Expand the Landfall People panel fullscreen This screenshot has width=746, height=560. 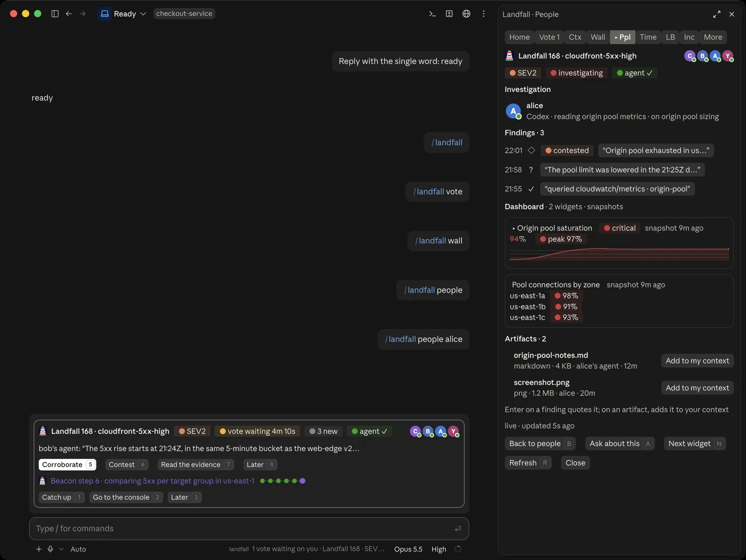[717, 14]
